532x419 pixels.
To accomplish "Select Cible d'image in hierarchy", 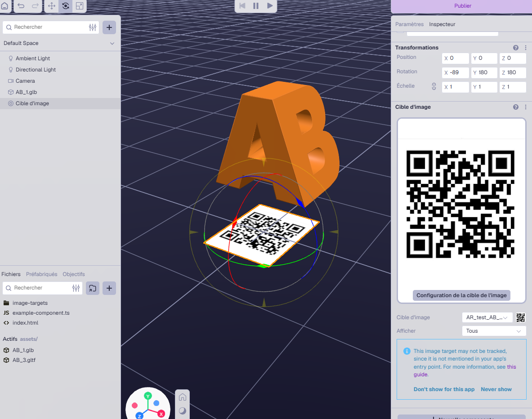I will pyautogui.click(x=60, y=103).
